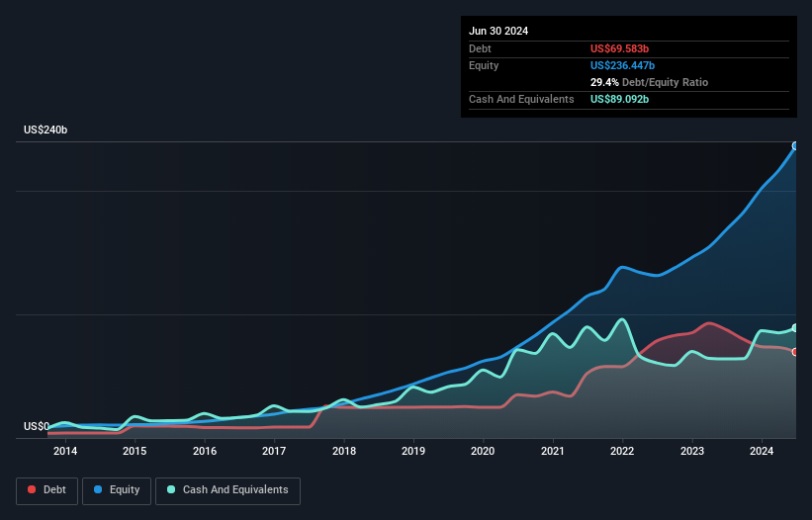Click the 2023 x-axis label

tap(692, 451)
